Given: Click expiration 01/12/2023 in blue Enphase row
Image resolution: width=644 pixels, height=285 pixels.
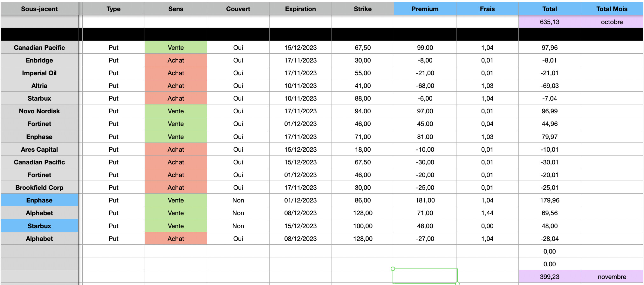Looking at the screenshot, I should (x=300, y=200).
